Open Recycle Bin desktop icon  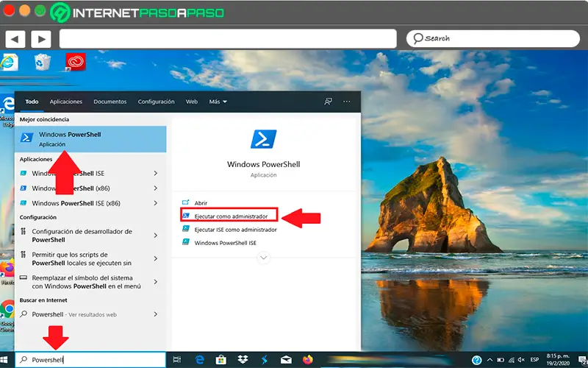43,62
